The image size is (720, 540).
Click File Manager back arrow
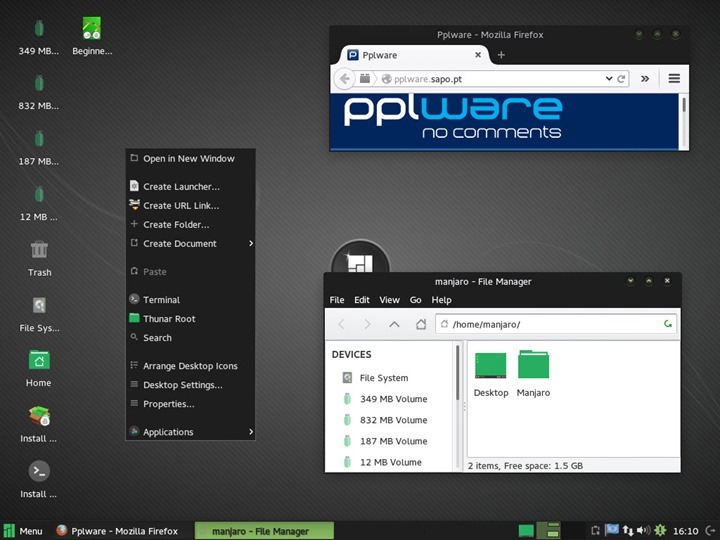coord(341,324)
